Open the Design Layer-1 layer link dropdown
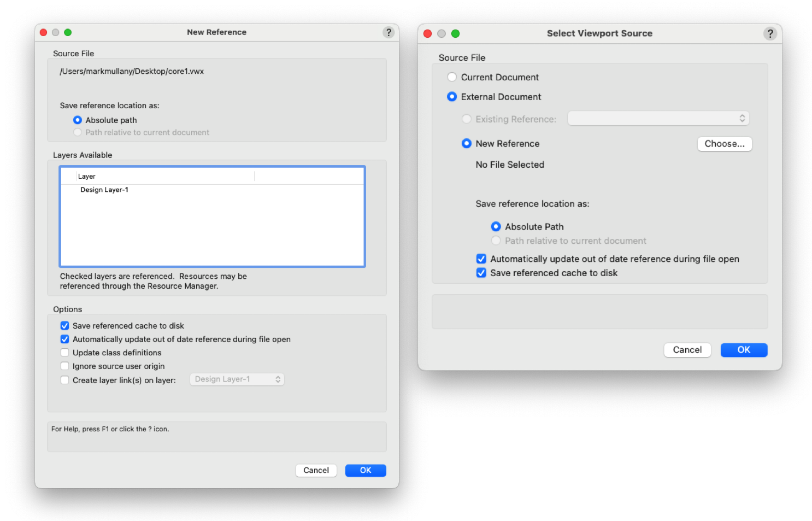The height and width of the screenshot is (521, 812). [237, 379]
